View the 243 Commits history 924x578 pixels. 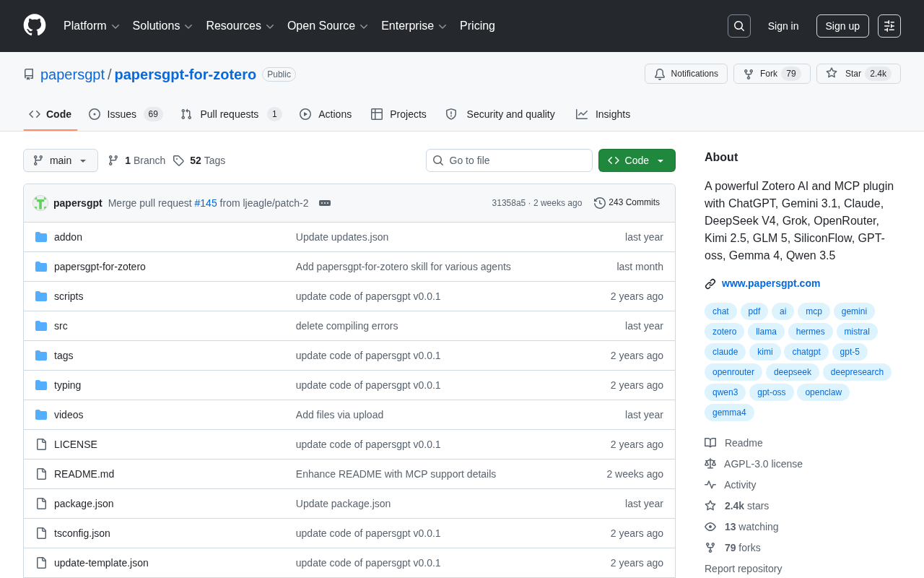coord(627,203)
